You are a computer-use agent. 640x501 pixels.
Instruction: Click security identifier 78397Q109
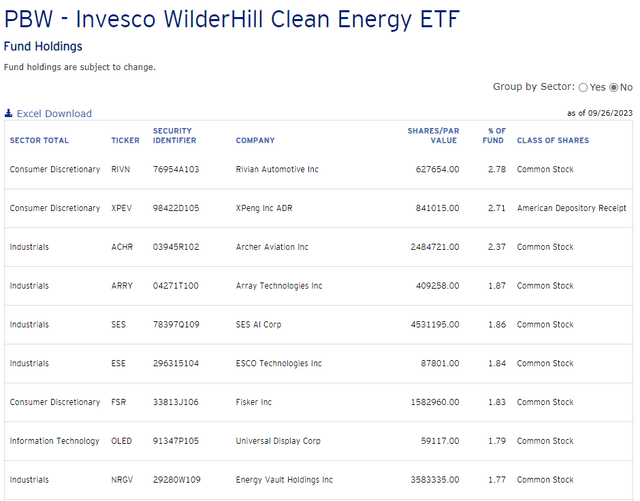click(x=176, y=324)
